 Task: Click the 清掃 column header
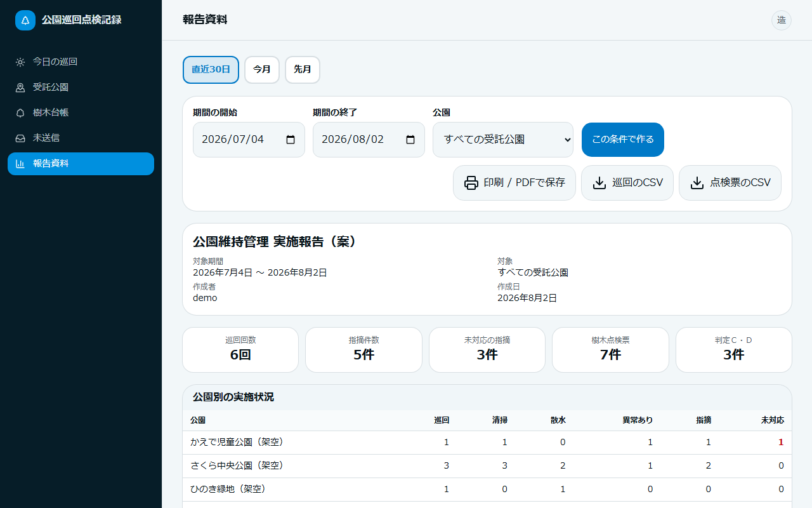pyautogui.click(x=500, y=420)
